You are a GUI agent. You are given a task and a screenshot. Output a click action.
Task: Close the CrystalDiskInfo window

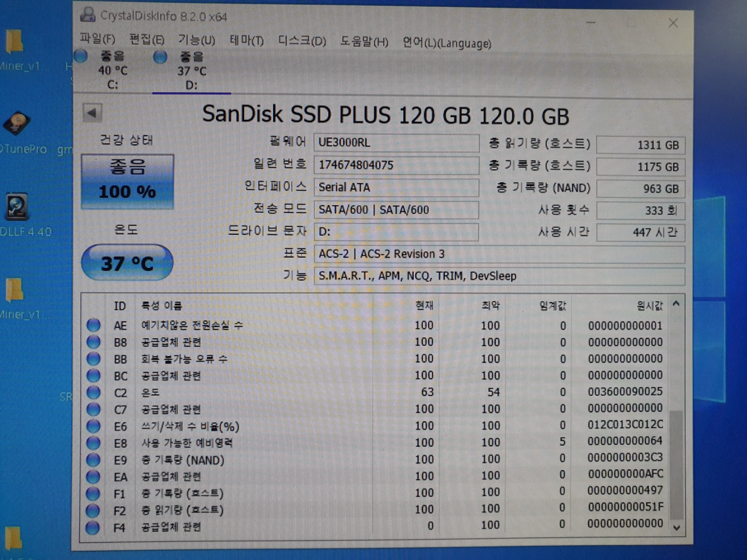click(x=673, y=23)
